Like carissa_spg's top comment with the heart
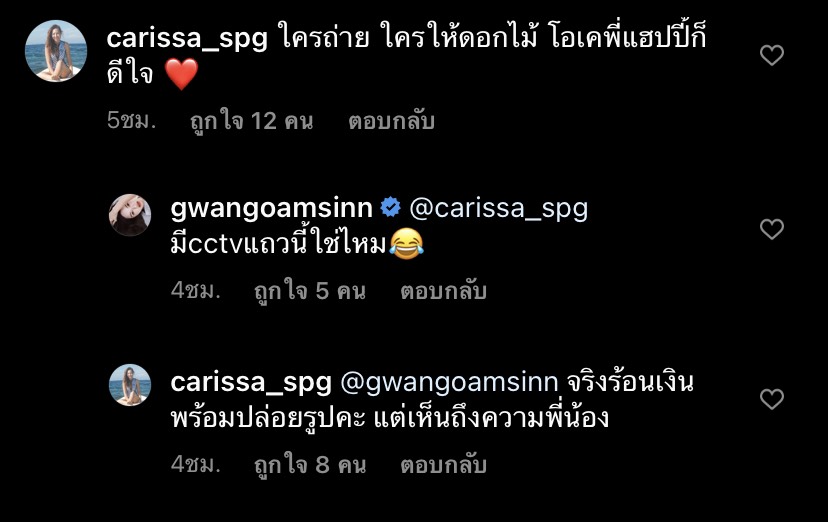Image resolution: width=828 pixels, height=522 pixels. tap(771, 55)
